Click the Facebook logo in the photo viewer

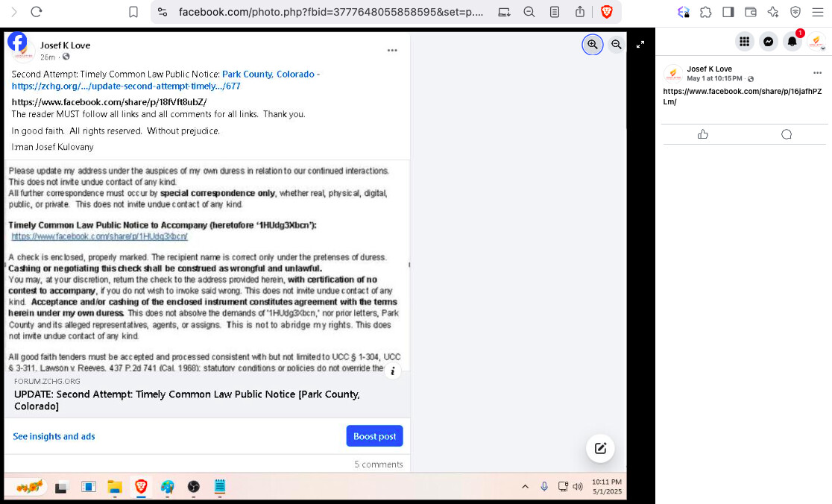click(17, 42)
